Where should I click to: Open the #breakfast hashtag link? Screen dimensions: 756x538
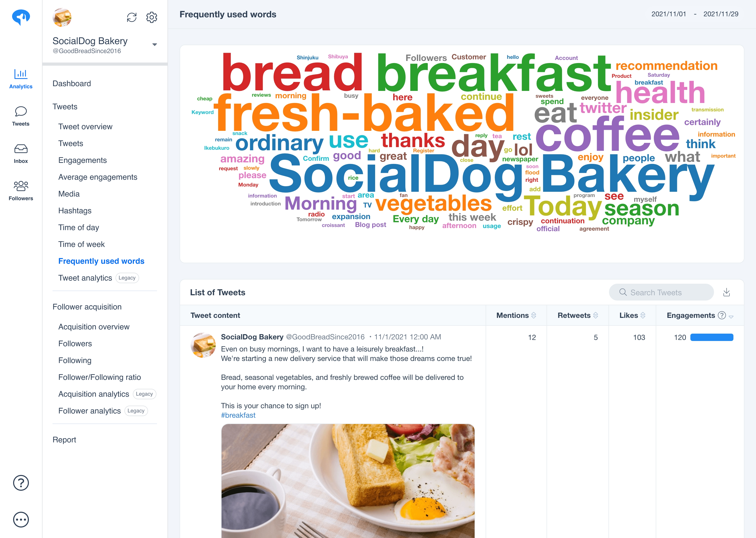click(x=238, y=415)
